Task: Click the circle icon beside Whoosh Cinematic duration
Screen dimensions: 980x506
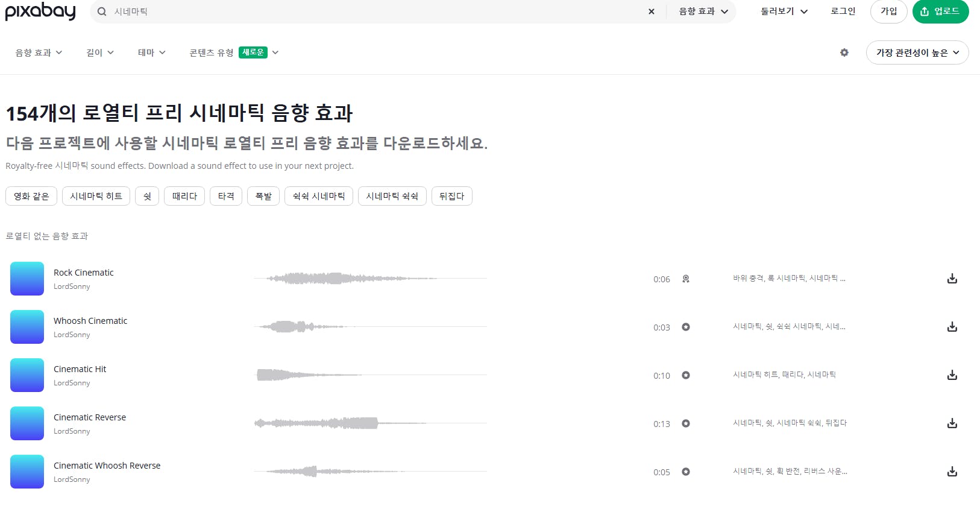Action: (686, 327)
